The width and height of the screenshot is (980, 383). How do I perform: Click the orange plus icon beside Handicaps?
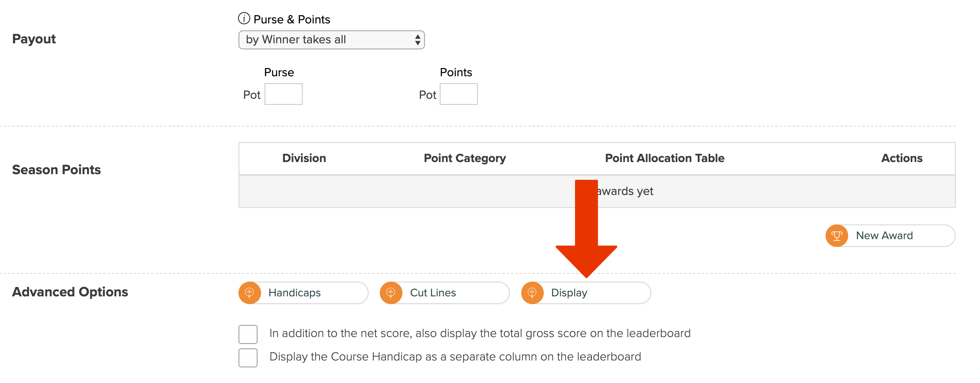pos(250,293)
